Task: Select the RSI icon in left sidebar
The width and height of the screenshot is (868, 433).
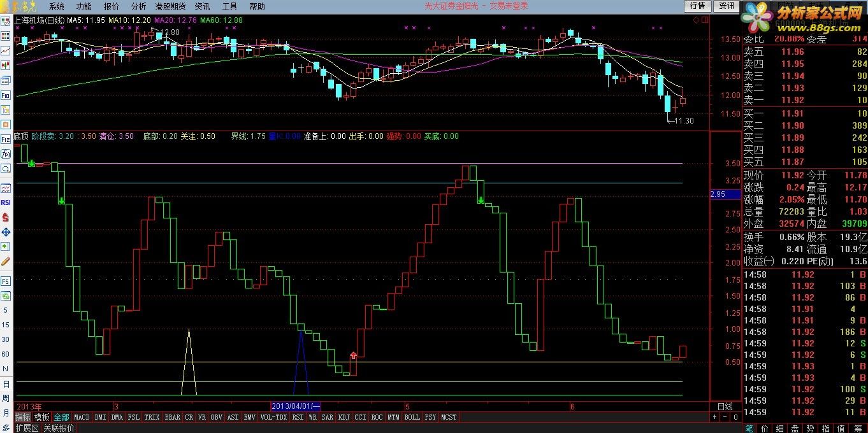Action: click(6, 202)
